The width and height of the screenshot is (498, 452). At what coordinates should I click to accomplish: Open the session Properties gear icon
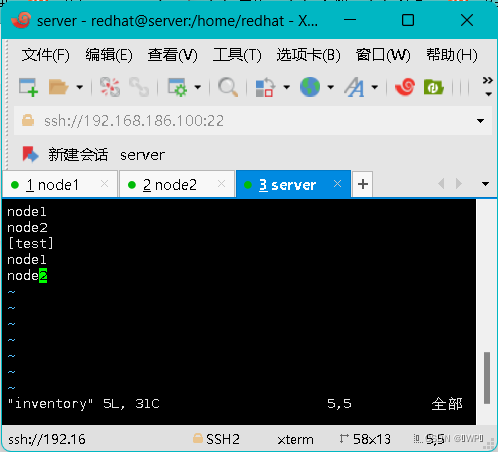click(x=177, y=87)
